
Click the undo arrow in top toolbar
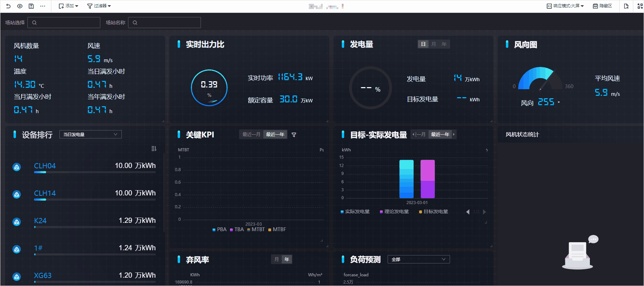pyautogui.click(x=8, y=6)
